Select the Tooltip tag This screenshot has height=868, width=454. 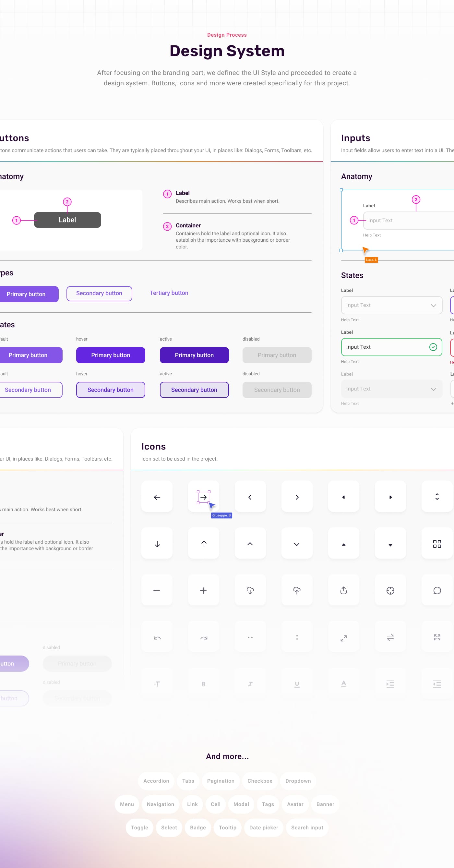pos(228,827)
